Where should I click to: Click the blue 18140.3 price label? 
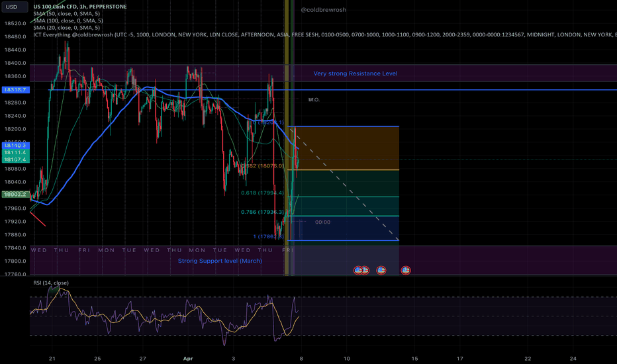[x=15, y=146]
